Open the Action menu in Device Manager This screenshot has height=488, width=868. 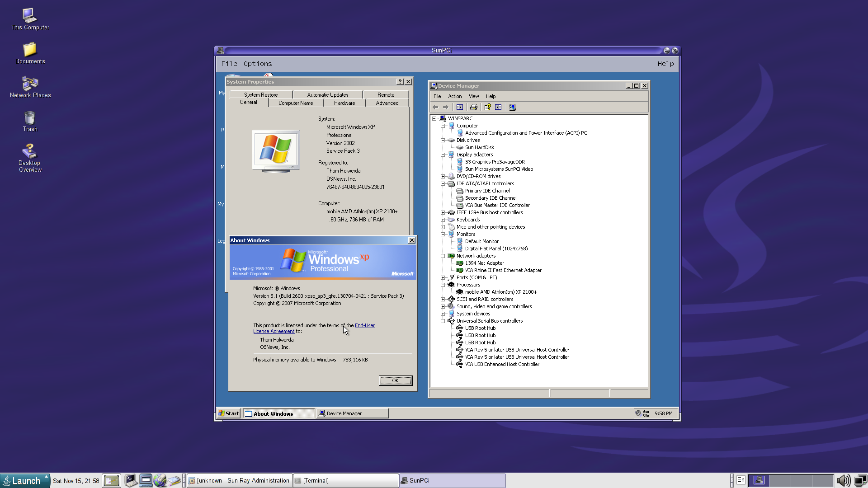coord(454,96)
